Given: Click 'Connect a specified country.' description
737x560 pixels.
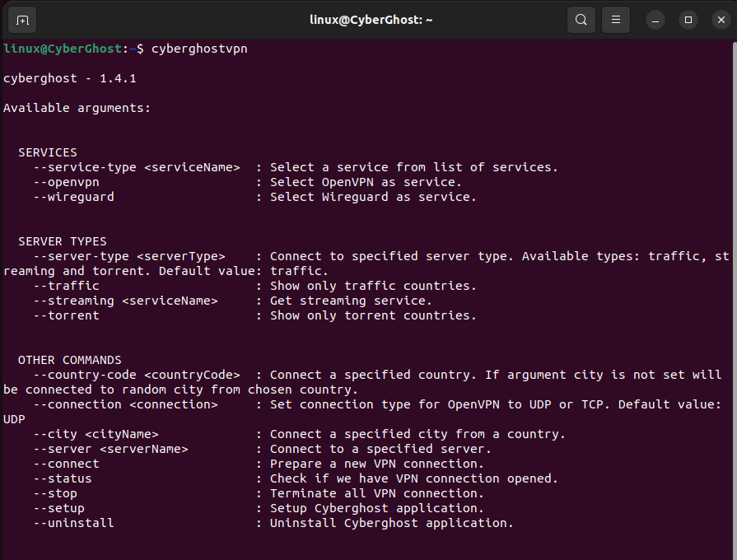Looking at the screenshot, I should click(x=373, y=375).
